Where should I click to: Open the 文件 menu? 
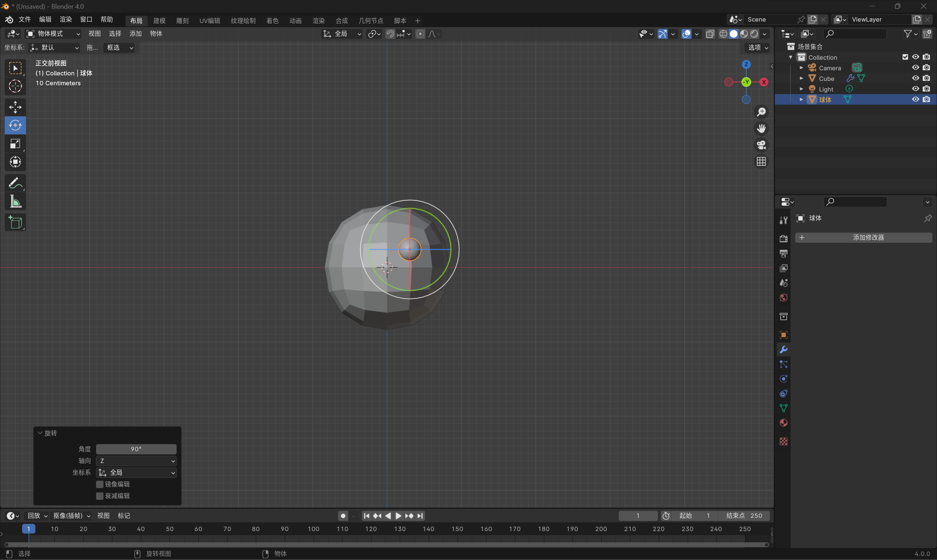pos(25,19)
